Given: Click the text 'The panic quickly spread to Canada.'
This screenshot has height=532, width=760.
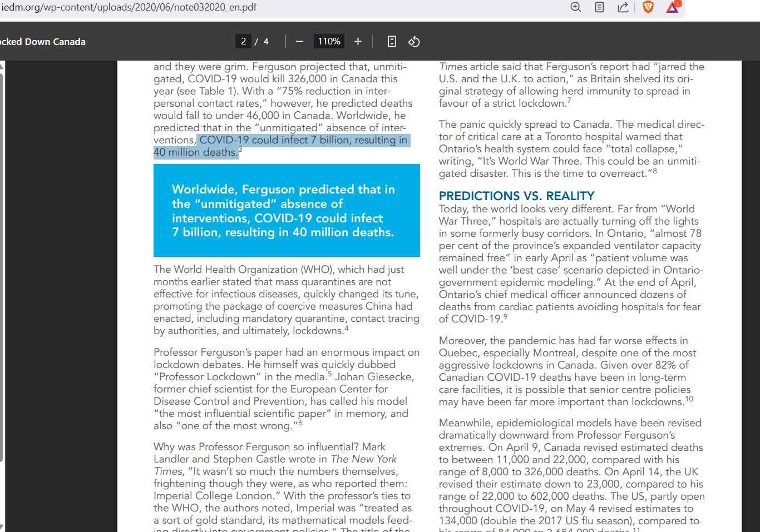Looking at the screenshot, I should 526,125.
